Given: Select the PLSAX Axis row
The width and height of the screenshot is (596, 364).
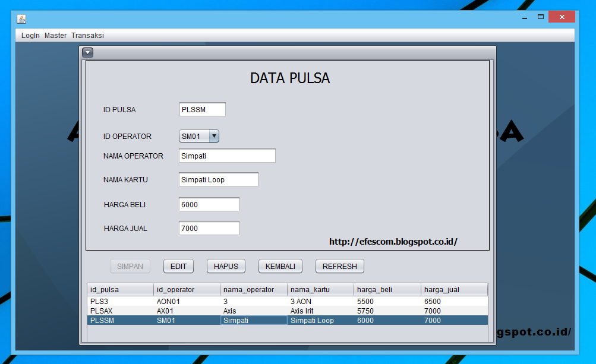Looking at the screenshot, I should click(x=178, y=311).
